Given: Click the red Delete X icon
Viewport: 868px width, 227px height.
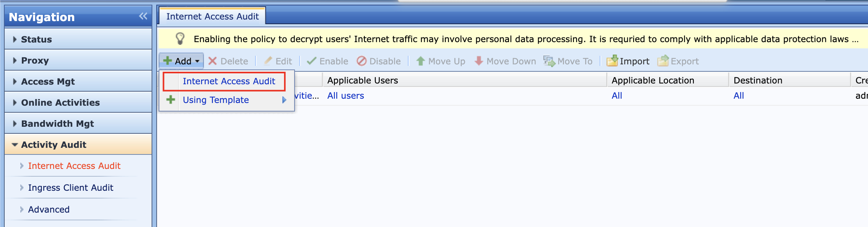Looking at the screenshot, I should 213,61.
